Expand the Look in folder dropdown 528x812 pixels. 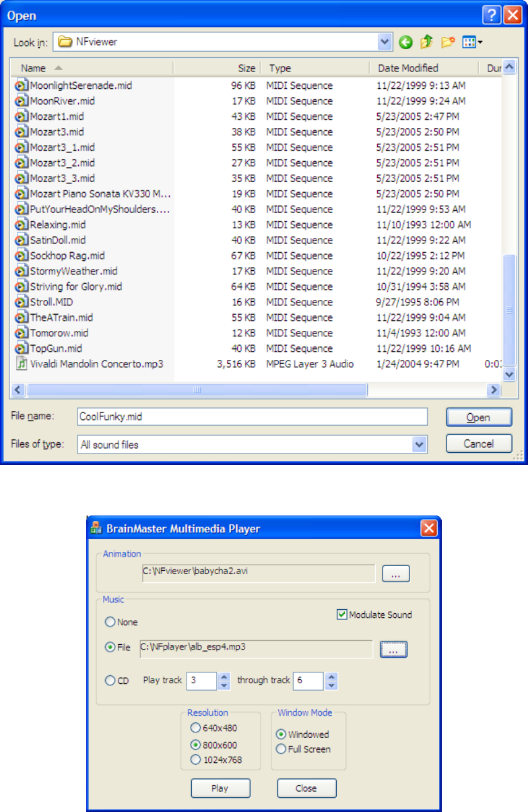pos(385,42)
